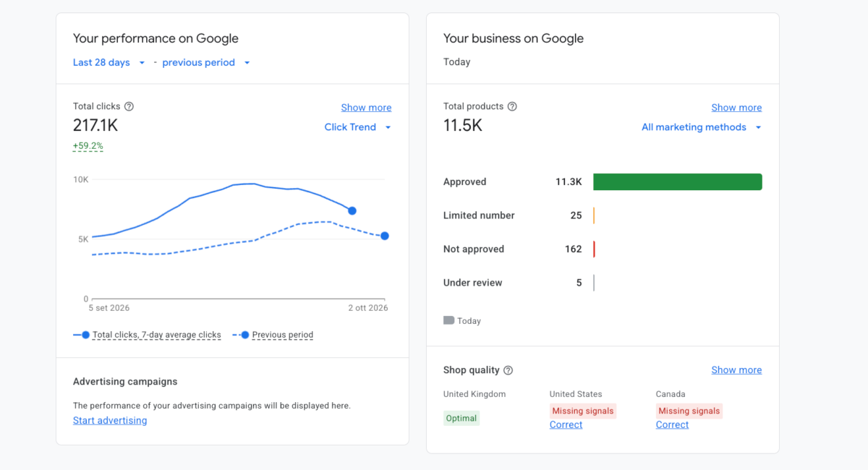
Task: Click the 5 set 2026 axis date
Action: coord(109,308)
